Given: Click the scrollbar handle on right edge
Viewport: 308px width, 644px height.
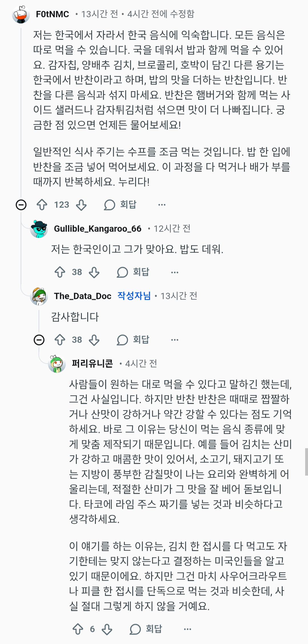Looking at the screenshot, I should (x=306, y=462).
